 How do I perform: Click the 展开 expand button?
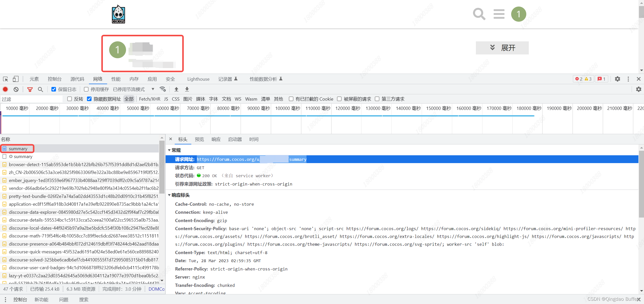click(502, 48)
